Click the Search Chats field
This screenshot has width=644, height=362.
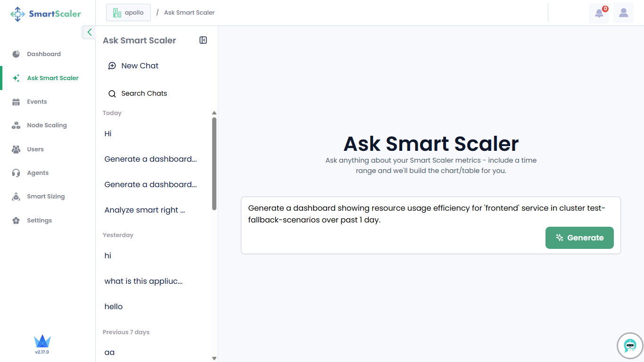pos(144,93)
